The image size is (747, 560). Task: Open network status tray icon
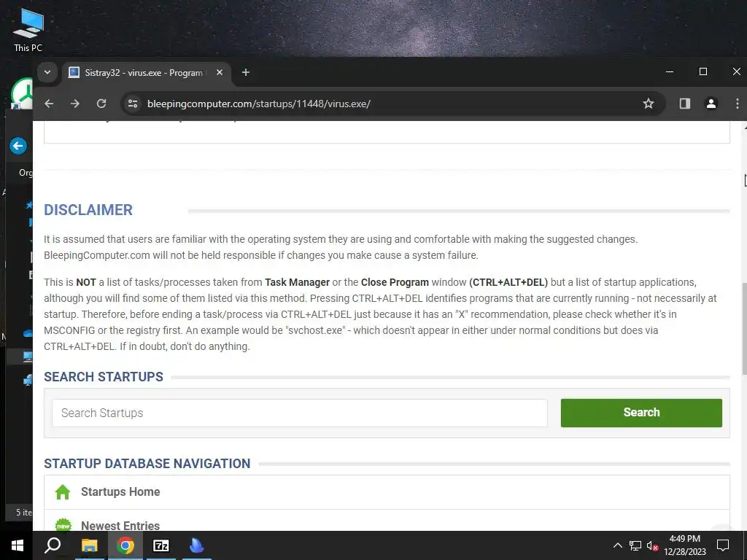pyautogui.click(x=635, y=545)
